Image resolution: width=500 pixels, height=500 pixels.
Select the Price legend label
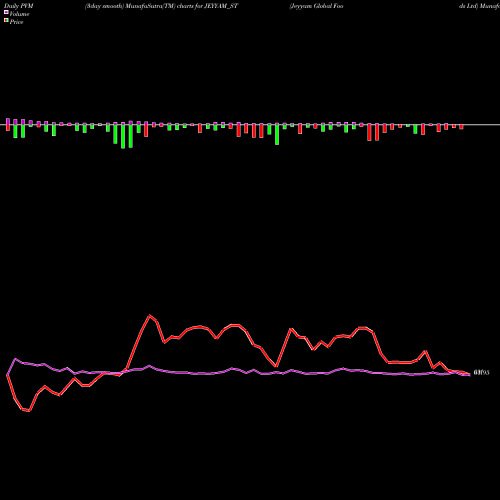[x=16, y=22]
